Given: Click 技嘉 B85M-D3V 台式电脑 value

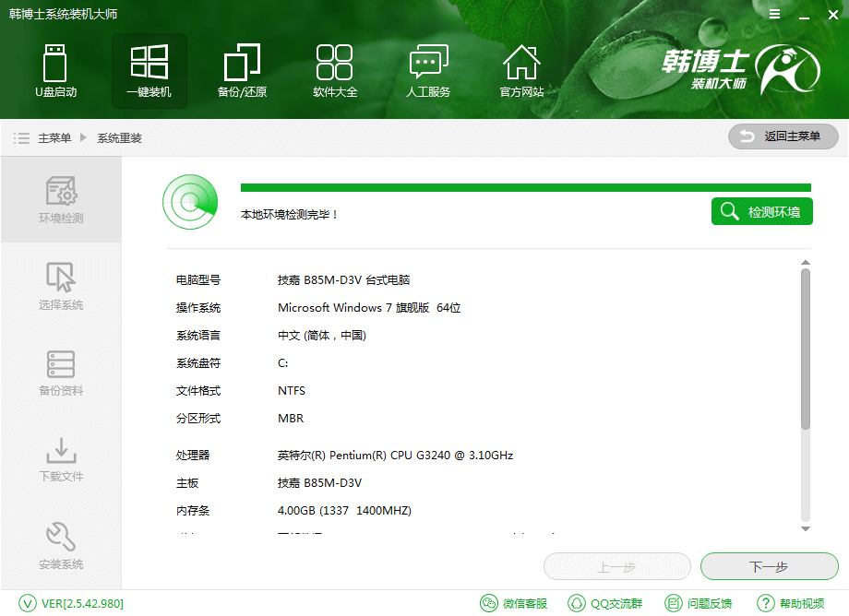Looking at the screenshot, I should [x=344, y=280].
